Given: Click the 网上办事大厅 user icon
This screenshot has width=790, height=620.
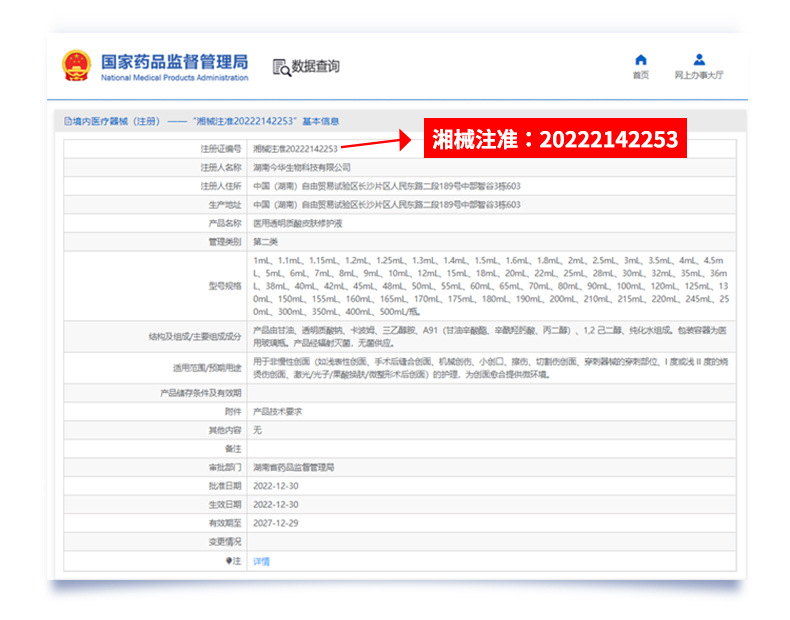Looking at the screenshot, I should pyautogui.click(x=699, y=60).
